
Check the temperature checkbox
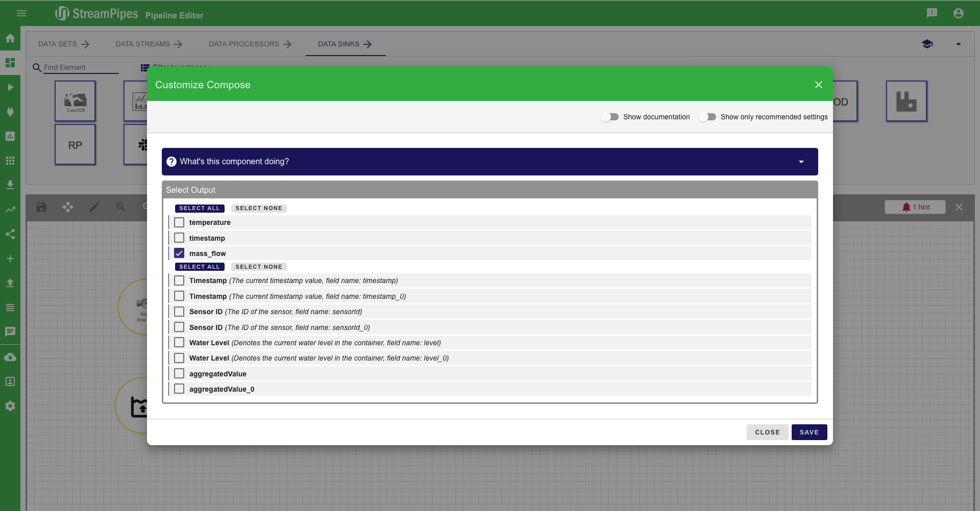tap(179, 222)
